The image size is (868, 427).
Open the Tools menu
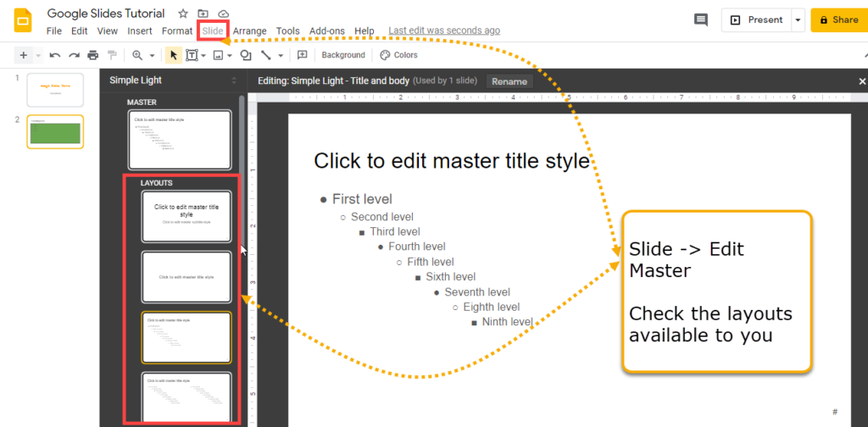[x=288, y=31]
